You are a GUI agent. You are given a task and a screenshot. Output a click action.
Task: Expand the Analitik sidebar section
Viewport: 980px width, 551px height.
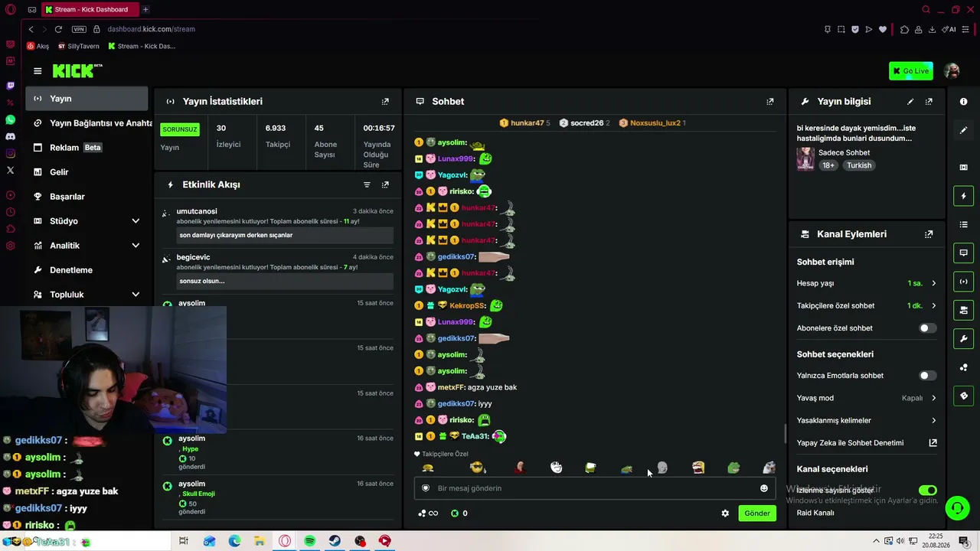pos(136,246)
